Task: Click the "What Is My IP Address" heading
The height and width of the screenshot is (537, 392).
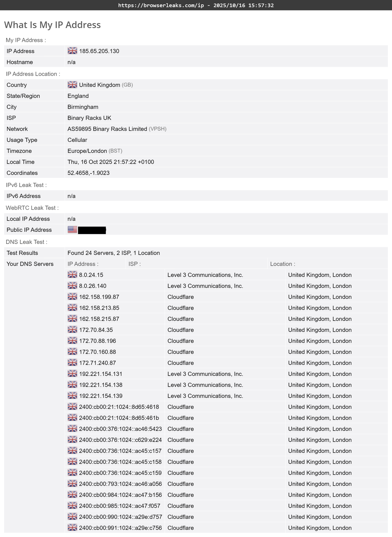Action: click(53, 25)
